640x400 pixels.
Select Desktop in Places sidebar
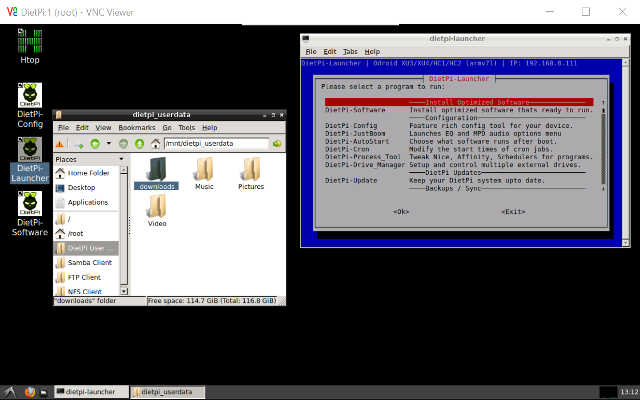87,188
